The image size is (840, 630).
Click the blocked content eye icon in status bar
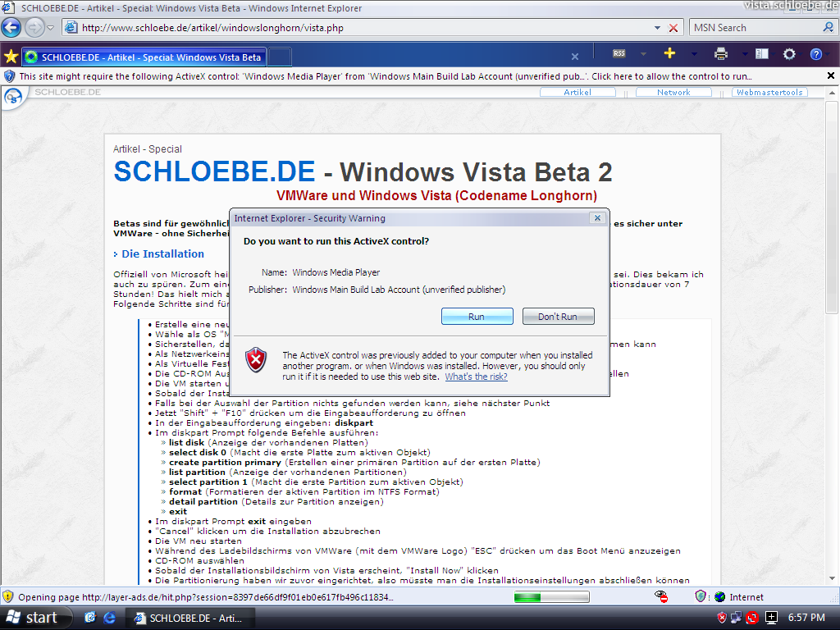pyautogui.click(x=662, y=597)
